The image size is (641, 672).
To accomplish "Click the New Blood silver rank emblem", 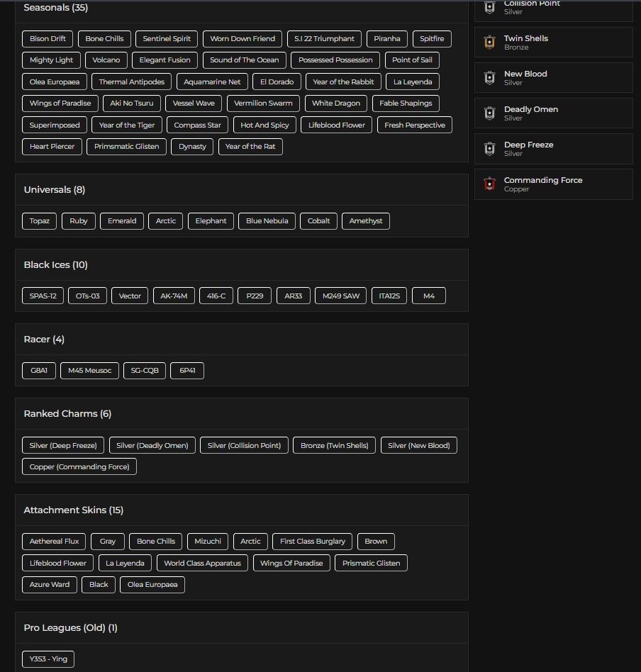I will [490, 77].
